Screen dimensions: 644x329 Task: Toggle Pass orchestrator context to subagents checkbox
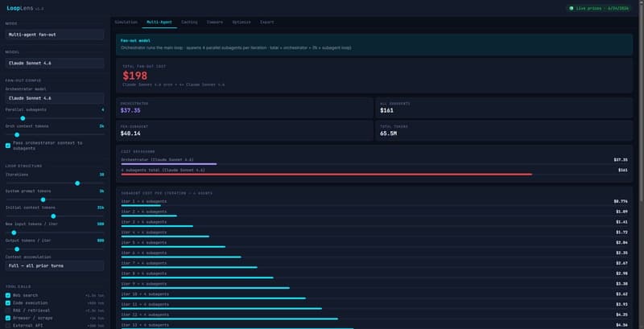pyautogui.click(x=8, y=146)
